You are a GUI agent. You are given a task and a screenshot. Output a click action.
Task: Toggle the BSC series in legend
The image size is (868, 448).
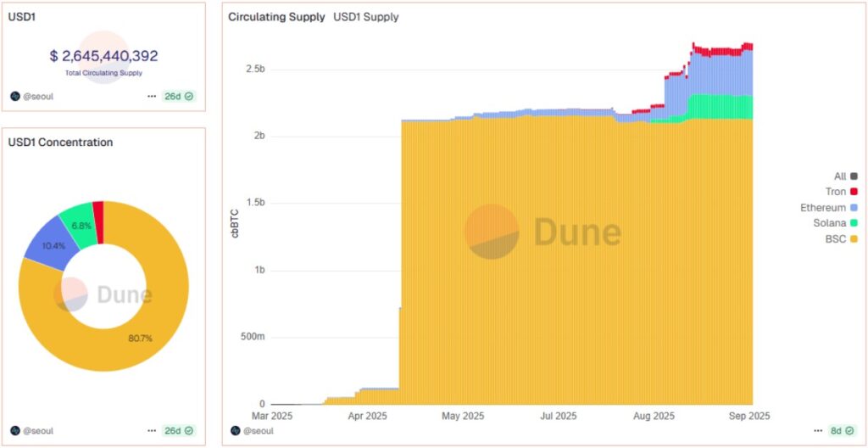click(x=841, y=239)
